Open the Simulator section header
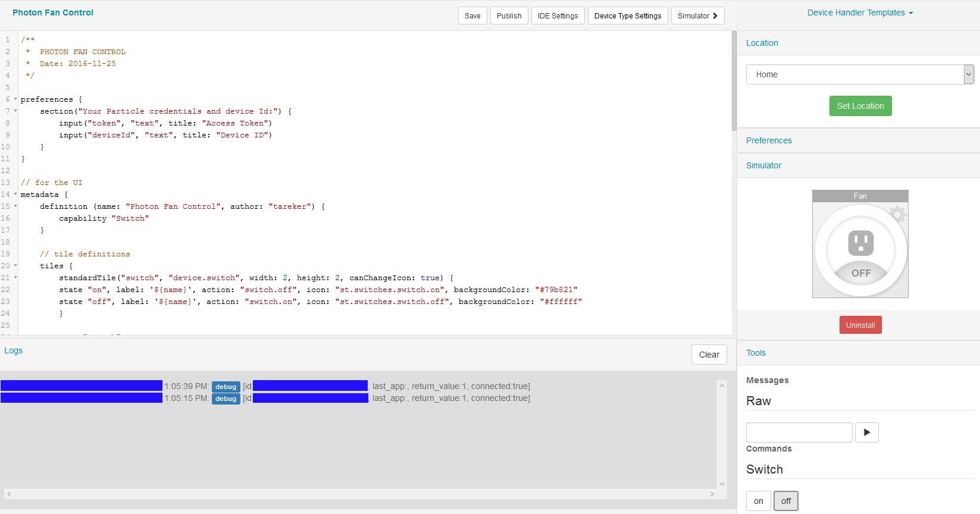 coord(763,165)
